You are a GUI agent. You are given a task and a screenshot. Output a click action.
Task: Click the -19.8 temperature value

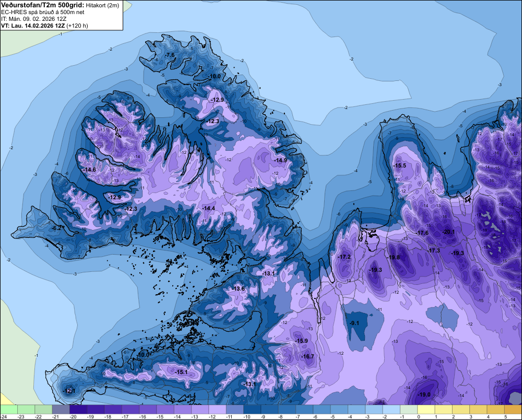[x=393, y=257]
